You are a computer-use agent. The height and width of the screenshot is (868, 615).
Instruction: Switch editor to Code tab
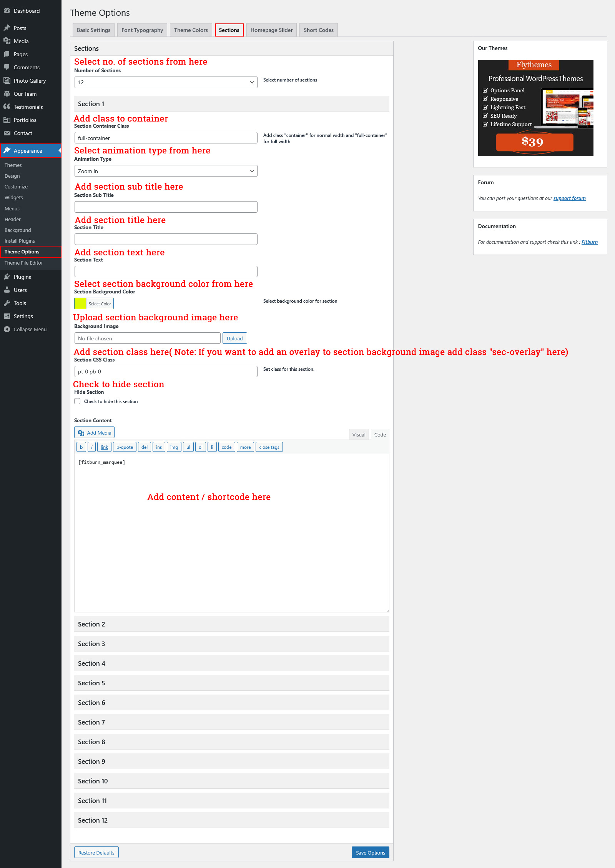click(x=380, y=435)
